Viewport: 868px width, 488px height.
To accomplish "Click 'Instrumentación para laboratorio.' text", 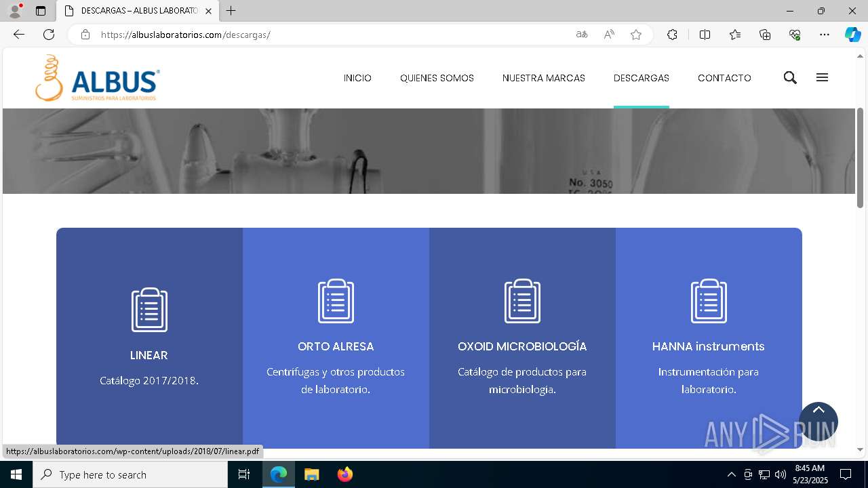I will [x=709, y=381].
